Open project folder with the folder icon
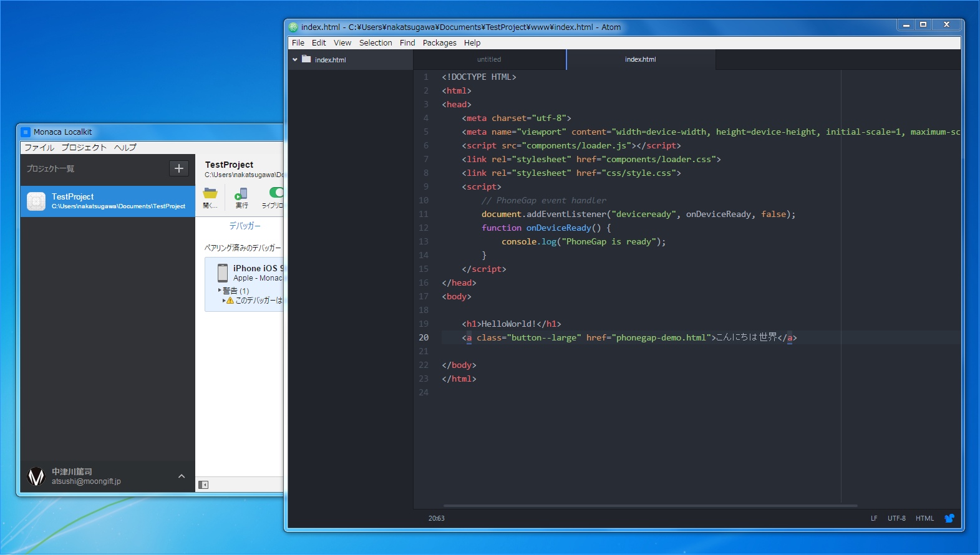This screenshot has width=980, height=555. [210, 193]
